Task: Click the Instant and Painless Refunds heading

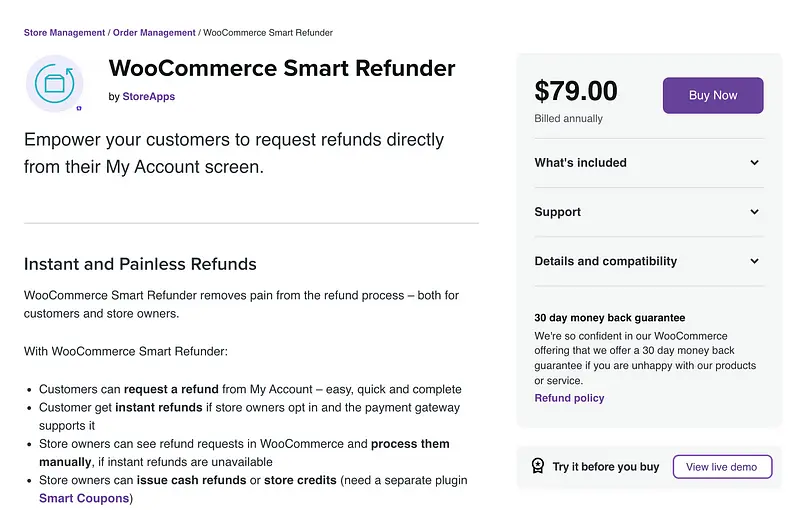Action: click(140, 265)
